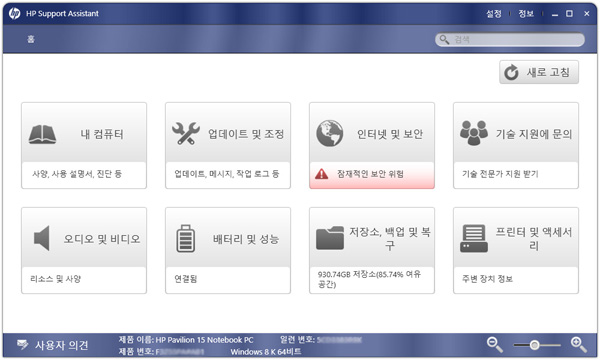The width and height of the screenshot is (600, 360).
Task: Select the wrench tools icon for 업데이트 및 조정
Action: click(186, 133)
